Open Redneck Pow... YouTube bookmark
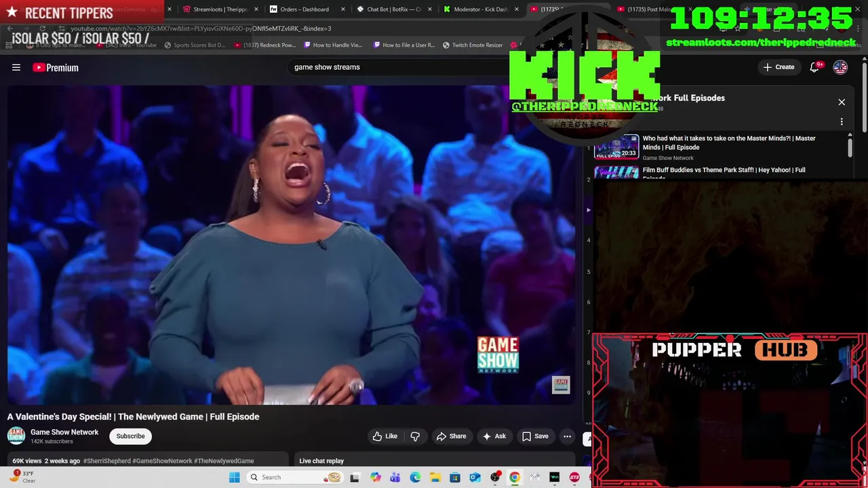The width and height of the screenshot is (868, 488). [265, 45]
